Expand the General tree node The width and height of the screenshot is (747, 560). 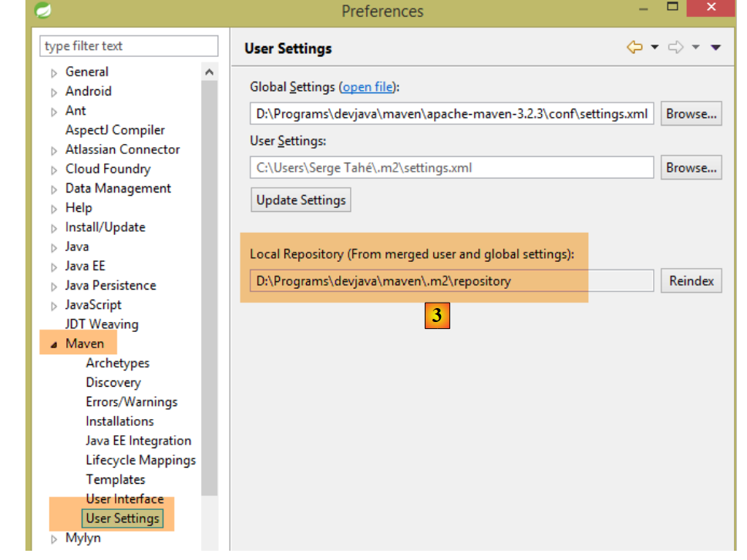coord(54,73)
